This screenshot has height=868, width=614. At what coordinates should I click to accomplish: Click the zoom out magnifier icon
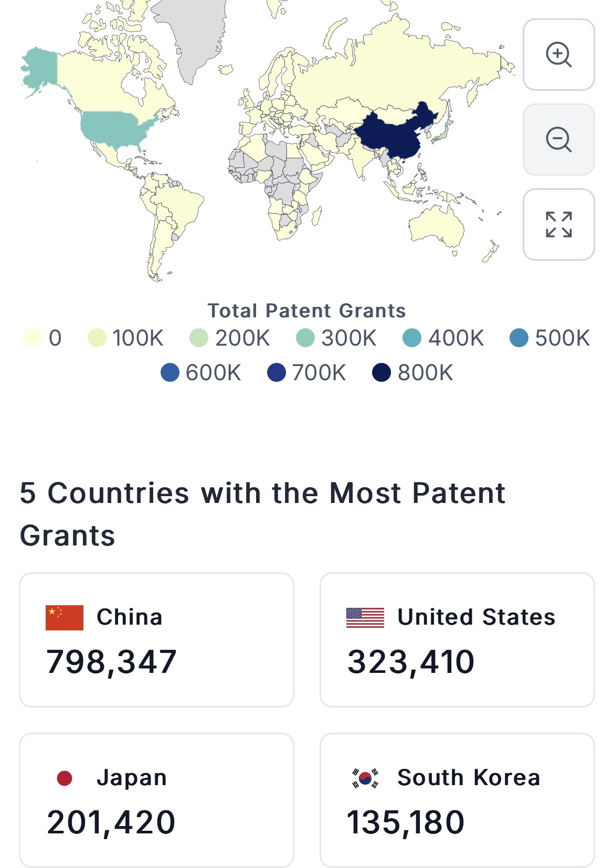[558, 140]
